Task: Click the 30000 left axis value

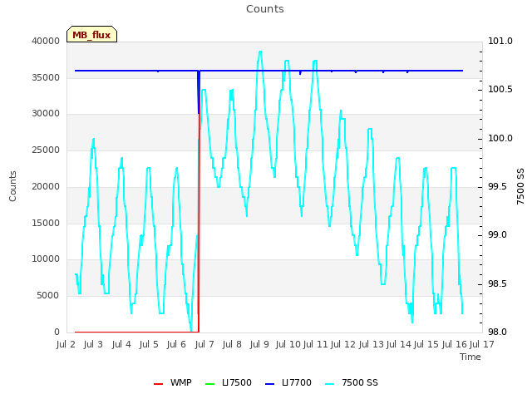Action: [x=46, y=114]
